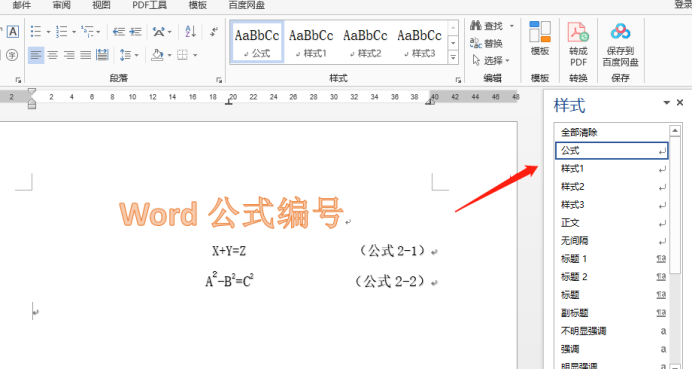Click the right indent ruler marker
Image resolution: width=693 pixels, height=369 pixels.
tap(430, 101)
